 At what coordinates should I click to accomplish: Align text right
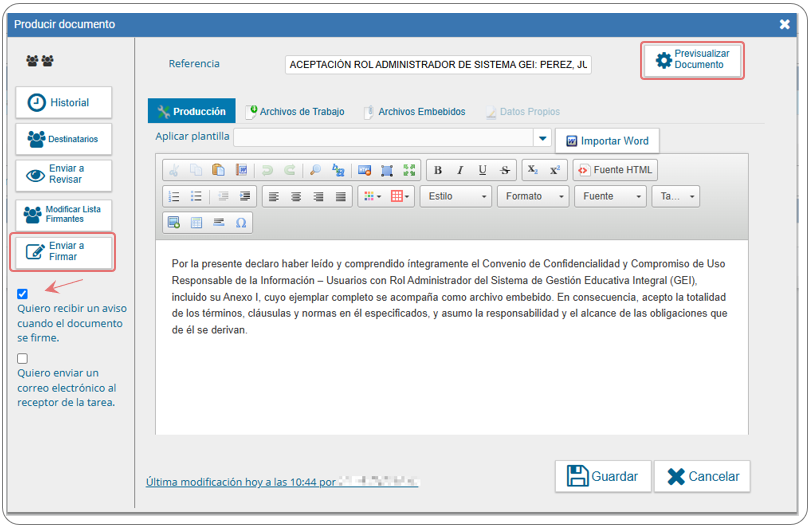(x=318, y=197)
